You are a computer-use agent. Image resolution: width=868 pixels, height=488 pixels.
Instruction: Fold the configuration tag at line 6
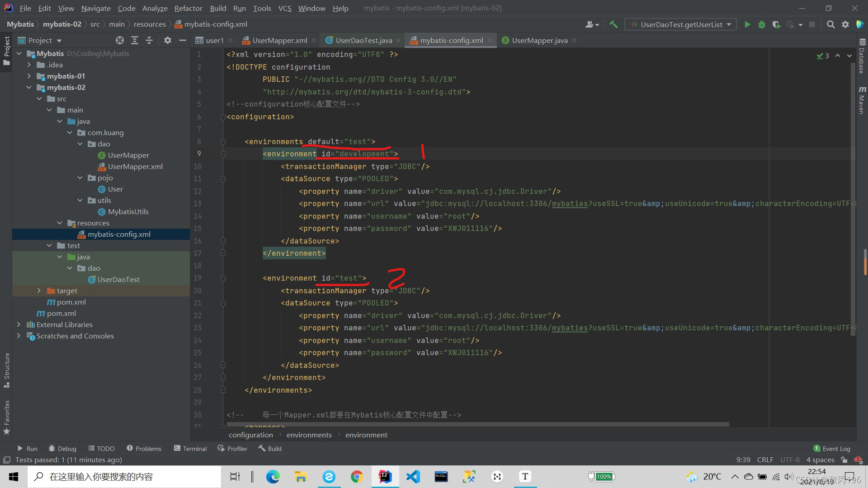pyautogui.click(x=223, y=117)
